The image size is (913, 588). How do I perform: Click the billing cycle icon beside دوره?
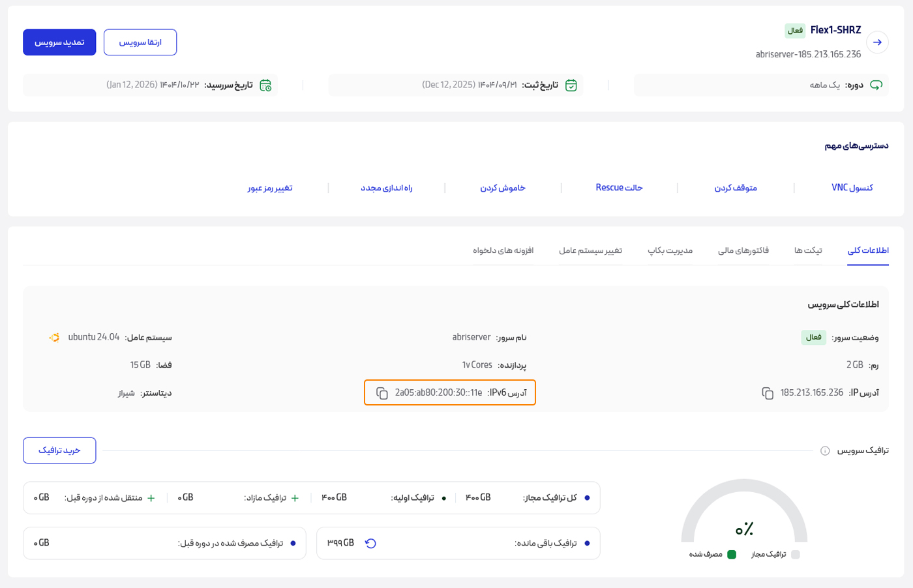(x=876, y=85)
